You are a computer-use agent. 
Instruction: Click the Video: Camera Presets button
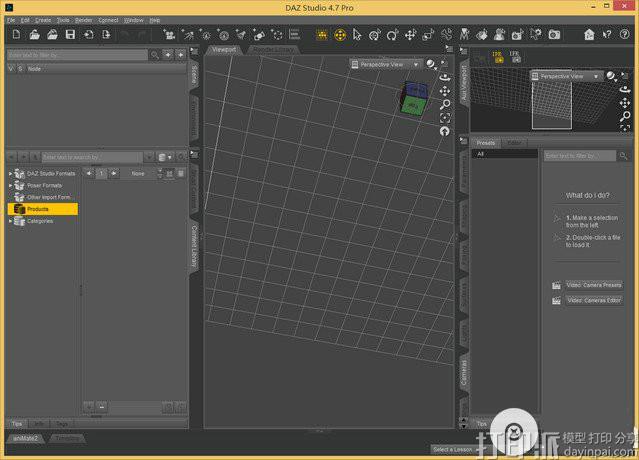tap(594, 285)
